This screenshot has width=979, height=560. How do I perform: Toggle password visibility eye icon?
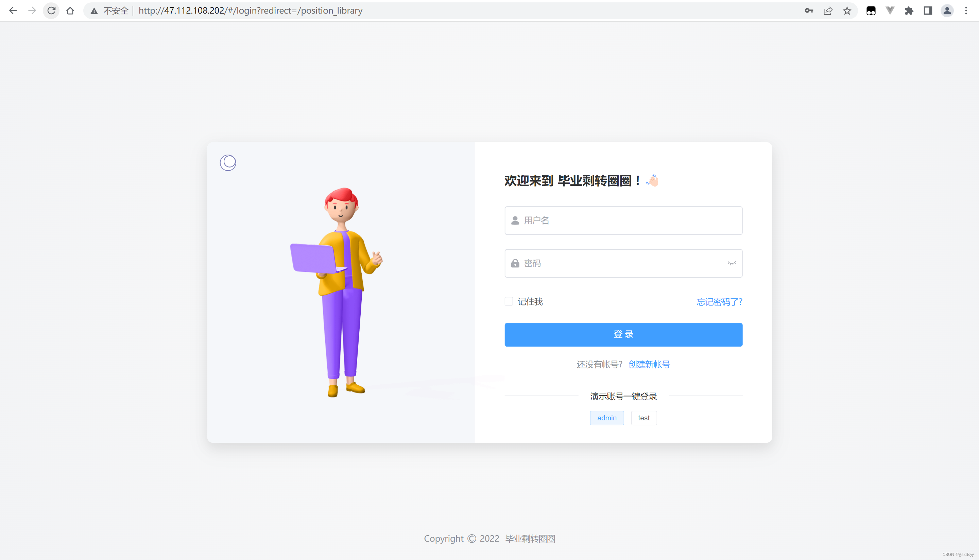pyautogui.click(x=731, y=263)
